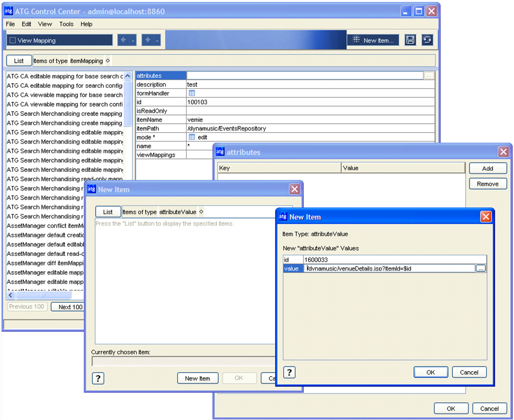Screen dimensions: 514x420
Task: Click the id field showing 1600033
Action: tap(395, 260)
